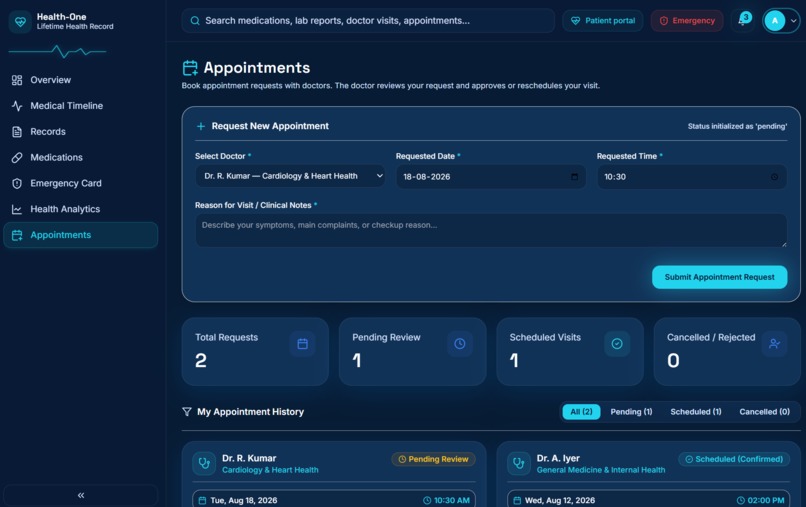Open Health Analytics sidebar item
806x507 pixels.
click(81, 209)
